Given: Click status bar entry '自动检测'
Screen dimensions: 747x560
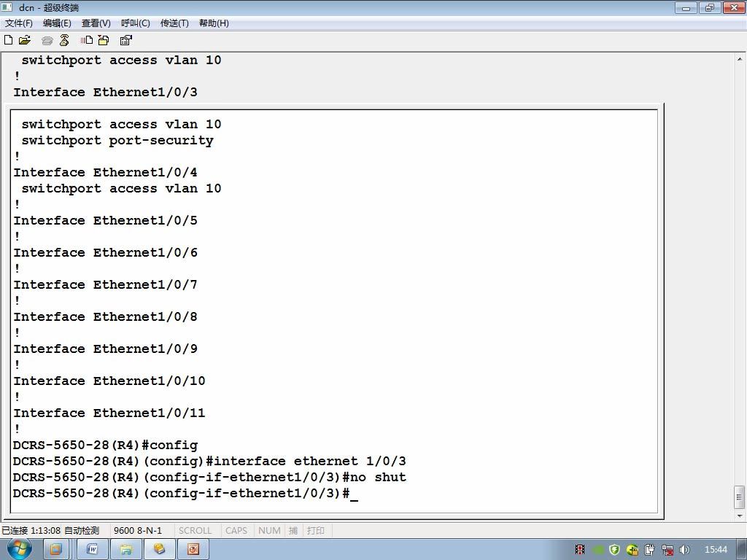Looking at the screenshot, I should coord(82,531).
